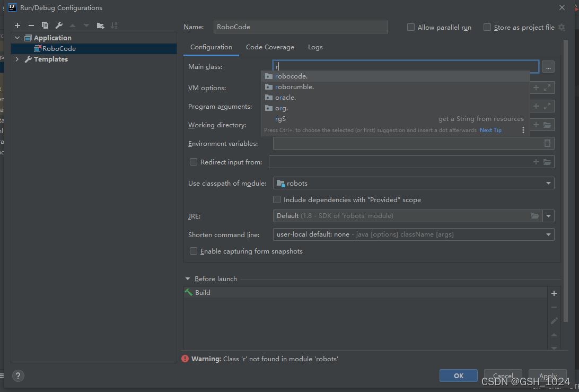Edit environment variables list icon
Image resolution: width=579 pixels, height=392 pixels.
pos(547,143)
